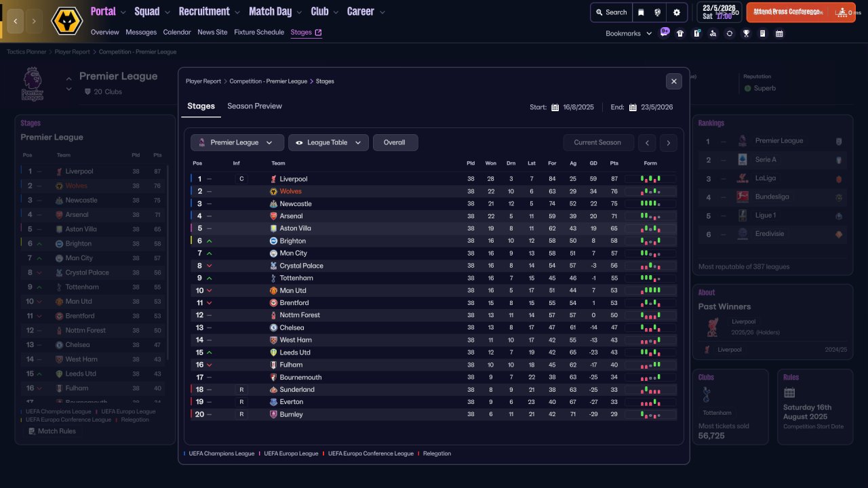
Task: Click the Serie A logo in Rankings panel
Action: (x=743, y=159)
